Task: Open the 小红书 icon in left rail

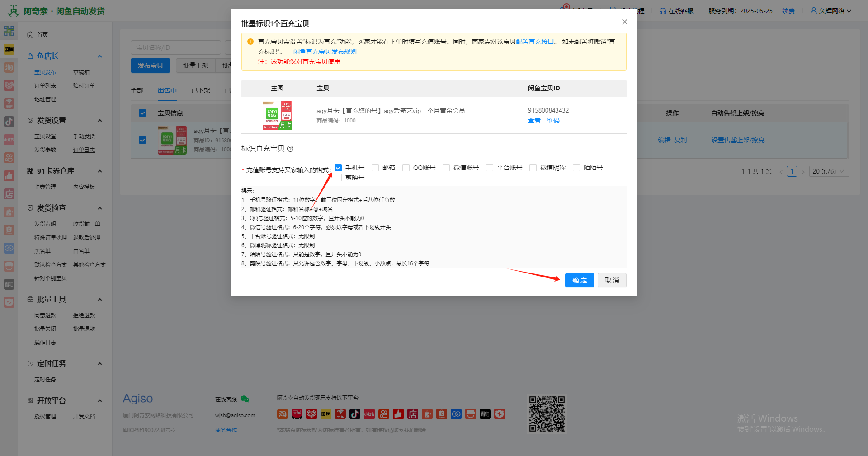Action: coord(9,140)
